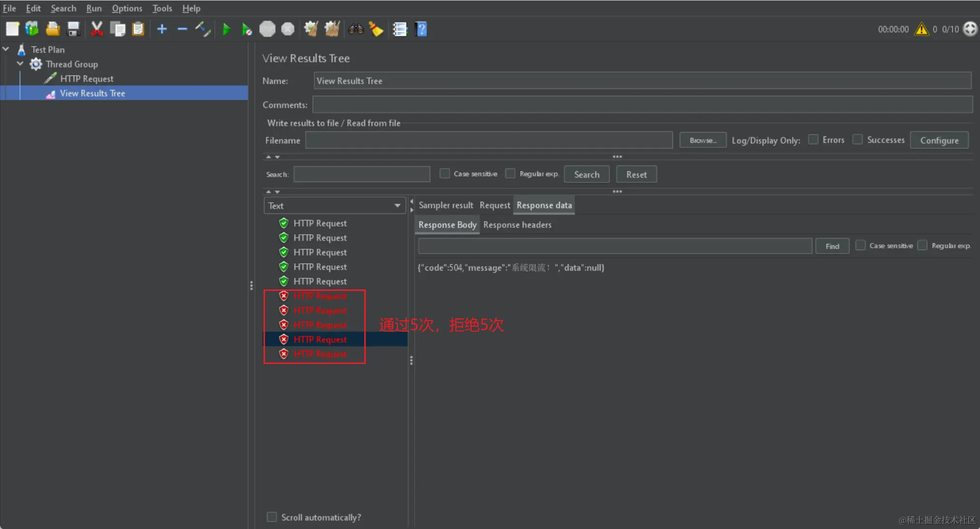Select first successful HTTP Request result
The width and height of the screenshot is (980, 529).
320,223
